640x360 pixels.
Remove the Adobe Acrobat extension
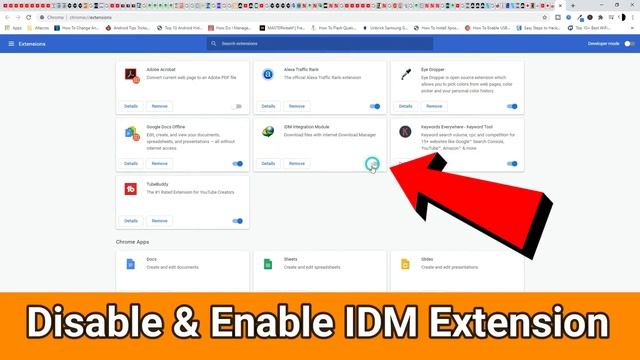160,106
